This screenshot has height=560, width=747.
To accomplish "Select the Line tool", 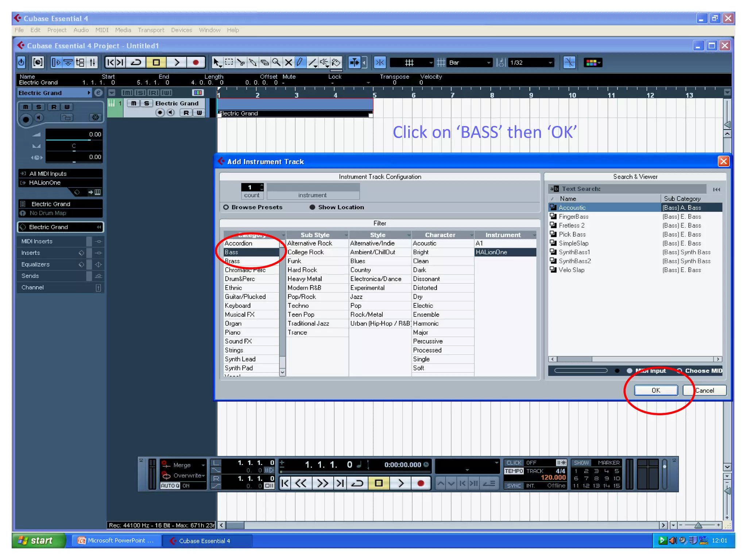I will (312, 63).
